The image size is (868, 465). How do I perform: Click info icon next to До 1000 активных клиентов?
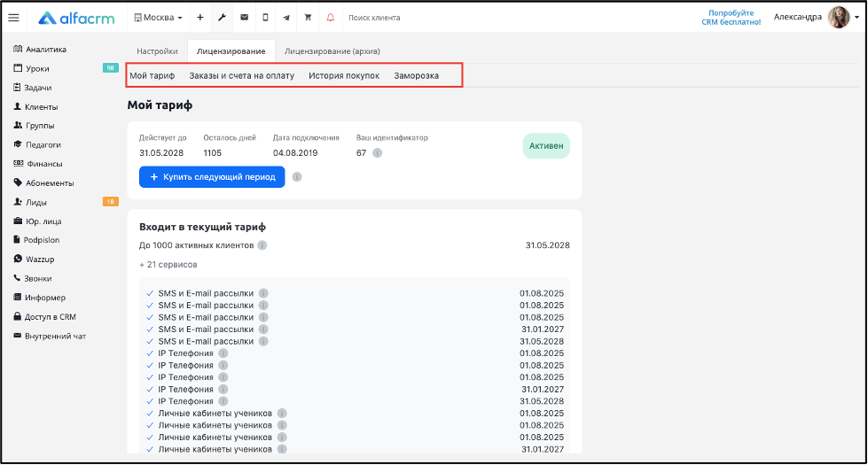262,245
